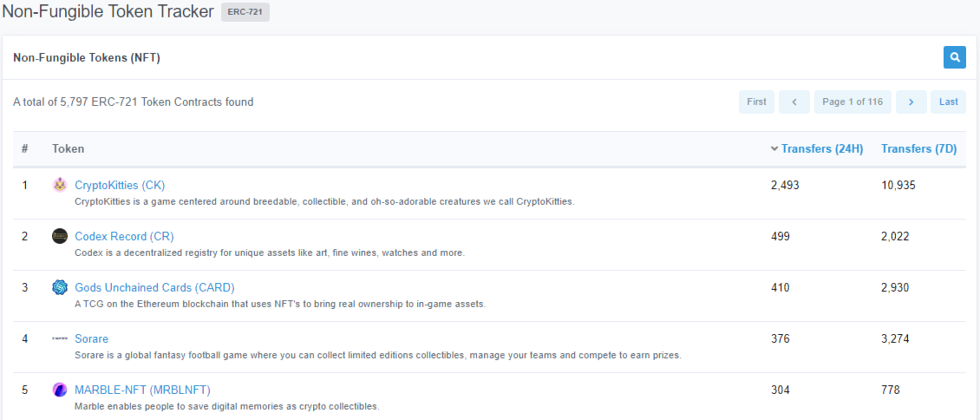Select Sorare 24H value 376
This screenshot has height=420, width=980.
point(781,338)
